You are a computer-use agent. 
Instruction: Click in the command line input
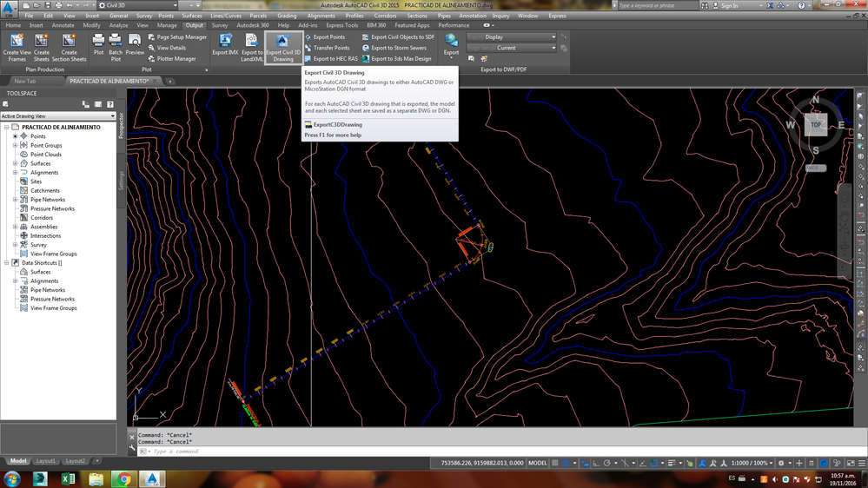click(498, 452)
